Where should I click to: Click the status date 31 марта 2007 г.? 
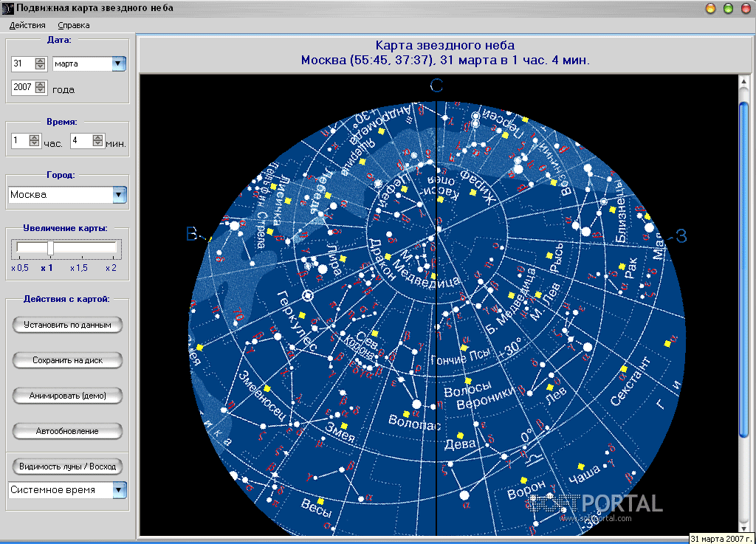[722, 539]
